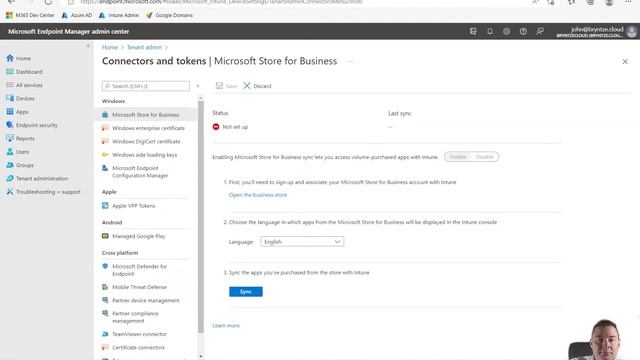Click the Not set up status text
Image resolution: width=640 pixels, height=360 pixels.
click(235, 127)
